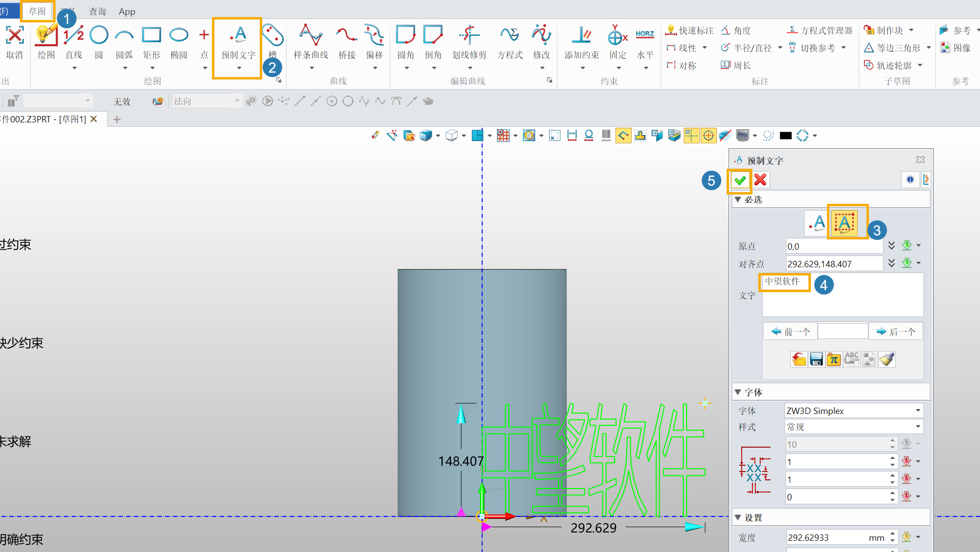The height and width of the screenshot is (552, 980).
Task: Collapse the 设置 settings section
Action: tap(738, 517)
